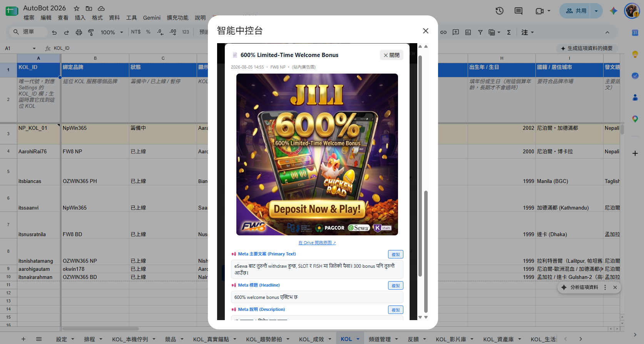
Task: Open the comments panel icon
Action: [519, 11]
